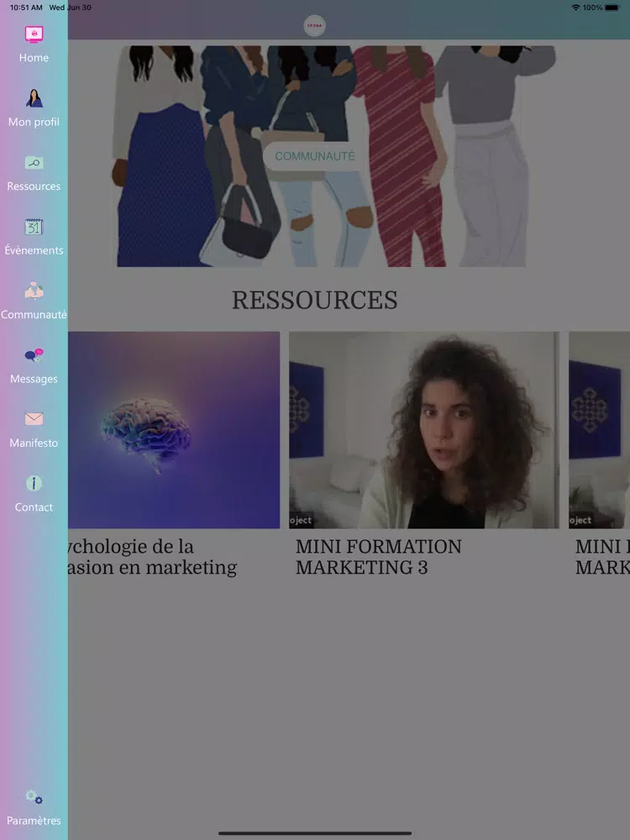630x840 pixels.
Task: Select the partially visible third video thumbnail
Action: click(x=599, y=429)
